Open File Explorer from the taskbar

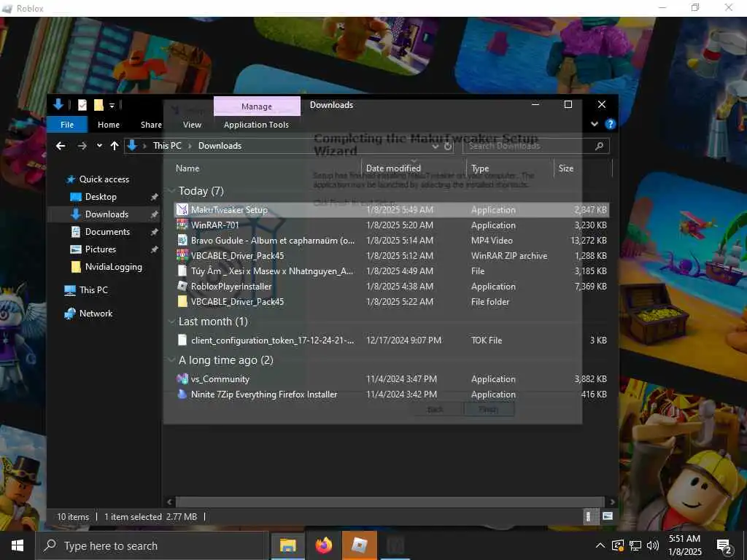point(287,545)
